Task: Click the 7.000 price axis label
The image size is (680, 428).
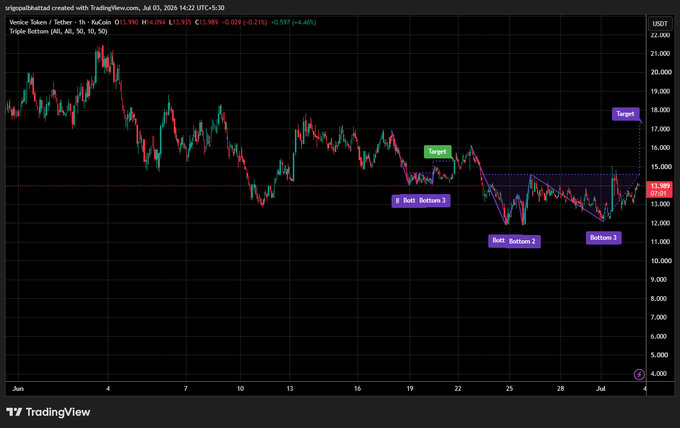Action: coord(659,317)
